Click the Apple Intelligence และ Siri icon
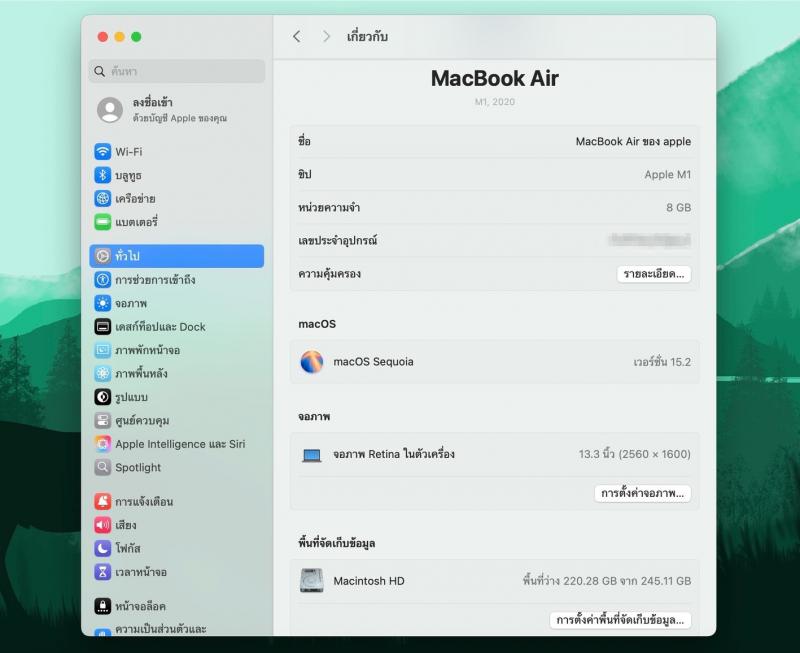This screenshot has height=653, width=800. (102, 444)
